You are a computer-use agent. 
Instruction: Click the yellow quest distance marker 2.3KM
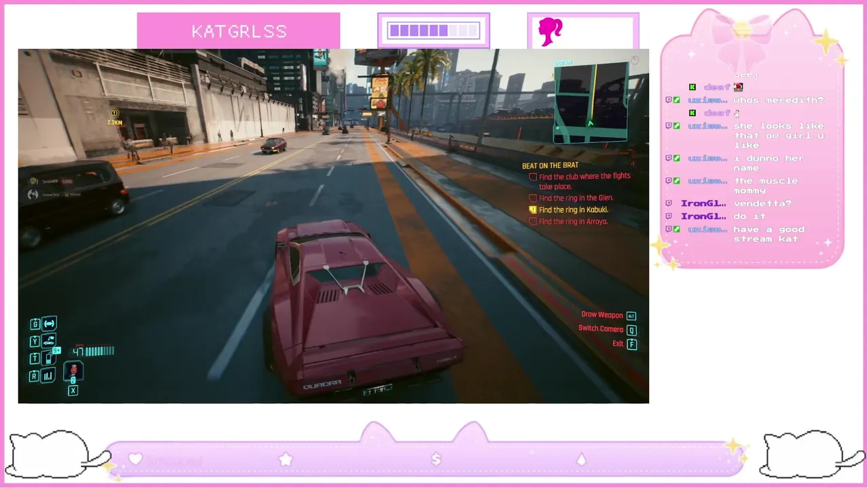pyautogui.click(x=115, y=118)
